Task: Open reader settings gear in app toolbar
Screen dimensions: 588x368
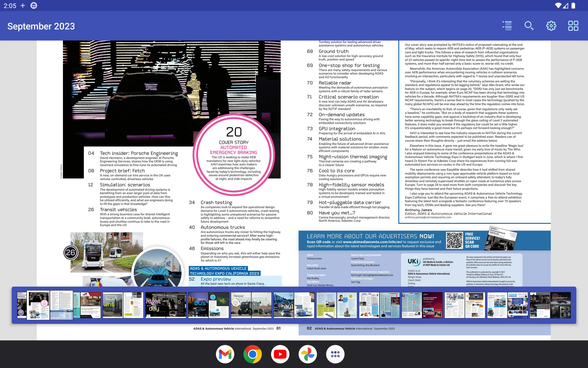Action: pyautogui.click(x=551, y=26)
